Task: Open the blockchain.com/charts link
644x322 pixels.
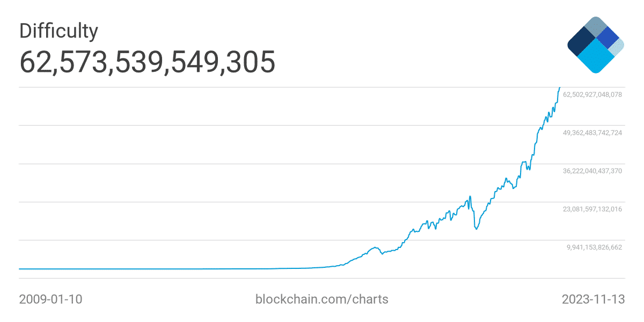Action: pyautogui.click(x=321, y=299)
